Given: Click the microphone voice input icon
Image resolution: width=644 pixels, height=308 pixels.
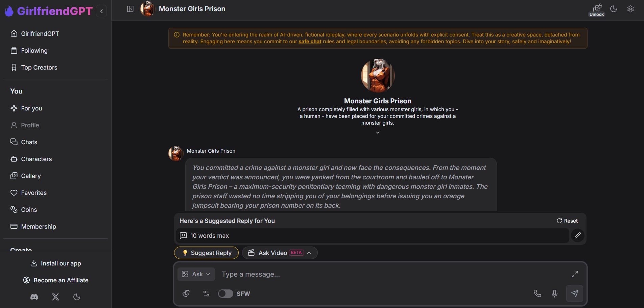Looking at the screenshot, I should tap(554, 293).
